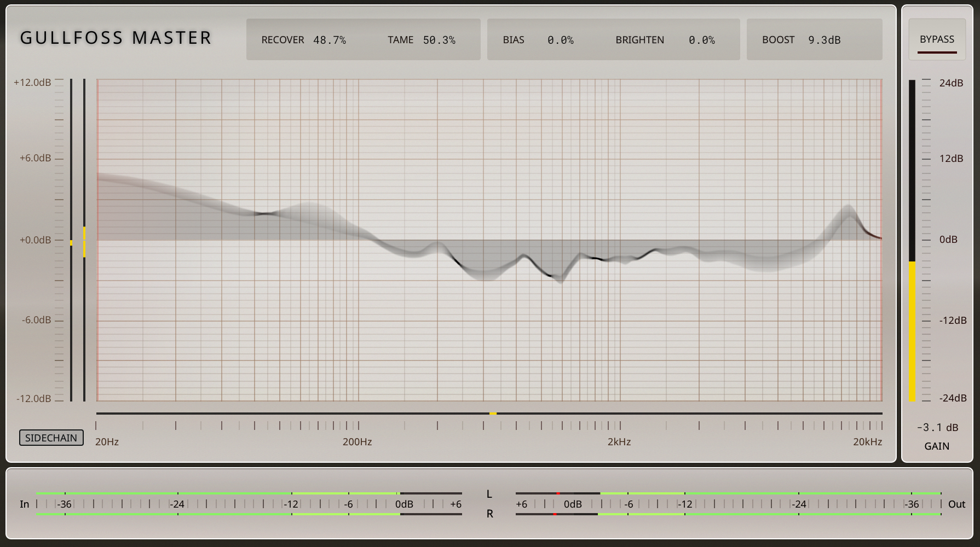Click the -3.1 dB gain value
This screenshot has width=980, height=547.
(937, 427)
